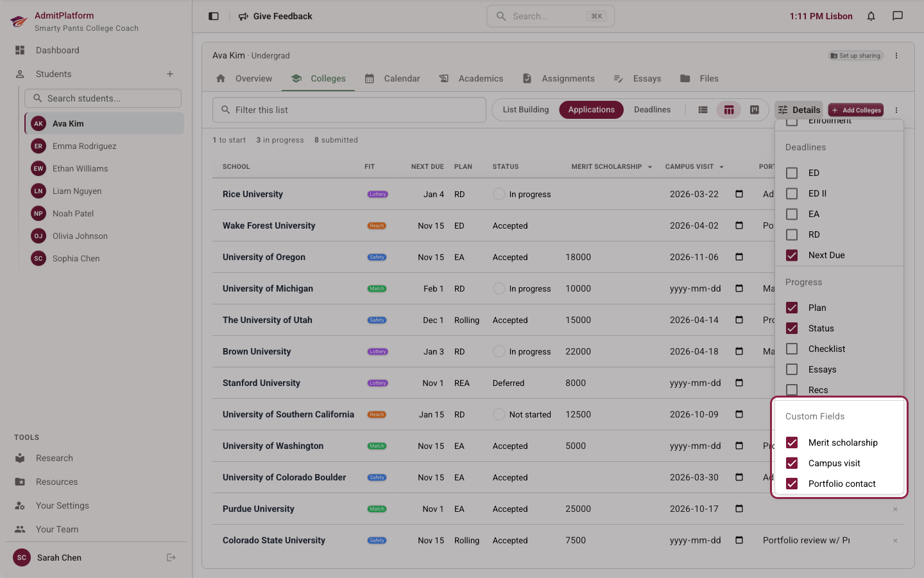The width and height of the screenshot is (924, 578).
Task: Uncheck the Merit scholarship checkbox
Action: [x=792, y=442]
